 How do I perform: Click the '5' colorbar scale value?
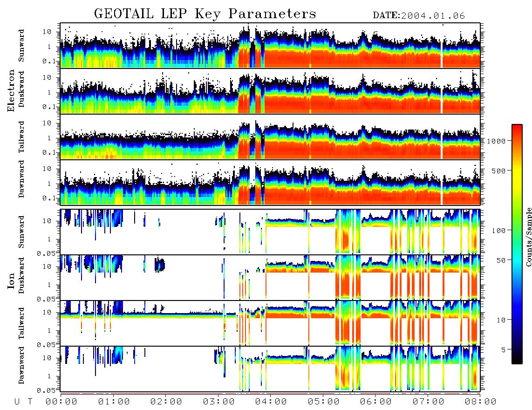503,349
